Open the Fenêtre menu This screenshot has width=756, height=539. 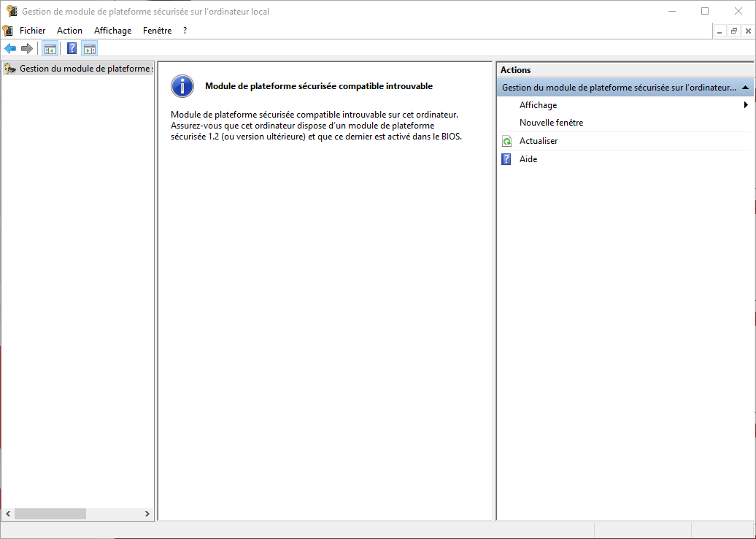coord(157,31)
